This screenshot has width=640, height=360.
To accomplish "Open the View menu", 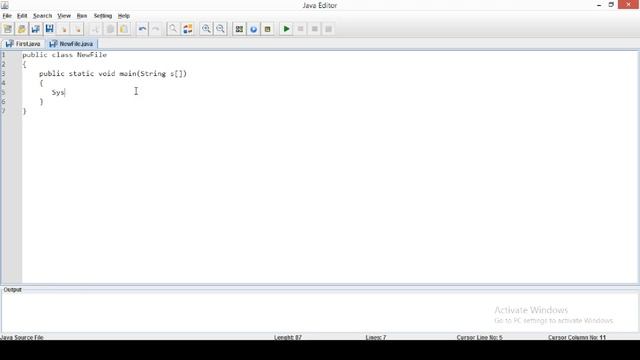I will pos(64,16).
